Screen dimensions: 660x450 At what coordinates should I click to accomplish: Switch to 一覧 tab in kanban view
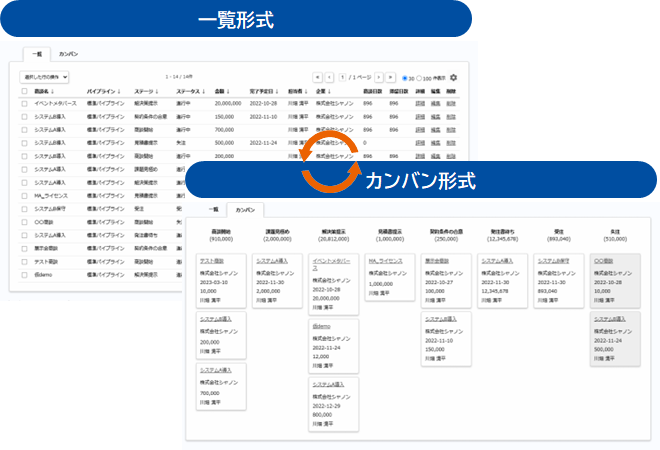point(213,209)
